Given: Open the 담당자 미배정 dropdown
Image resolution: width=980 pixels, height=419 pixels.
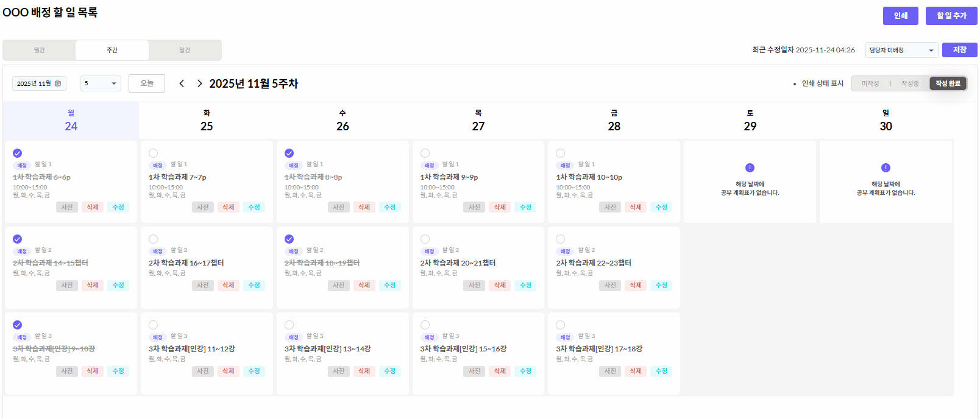Looking at the screenshot, I should (901, 50).
